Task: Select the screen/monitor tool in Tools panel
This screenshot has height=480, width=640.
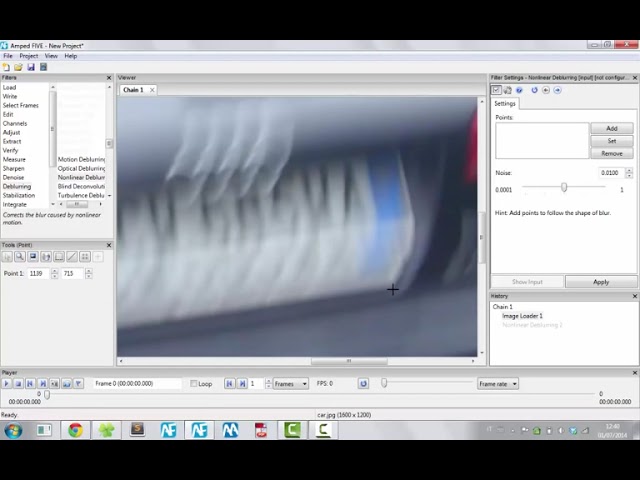Action: [x=33, y=257]
